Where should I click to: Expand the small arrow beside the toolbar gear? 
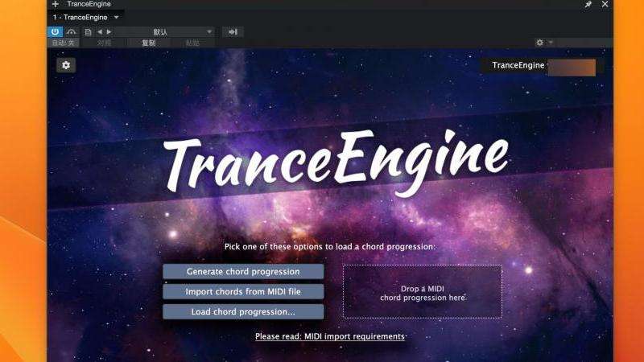pos(551,43)
